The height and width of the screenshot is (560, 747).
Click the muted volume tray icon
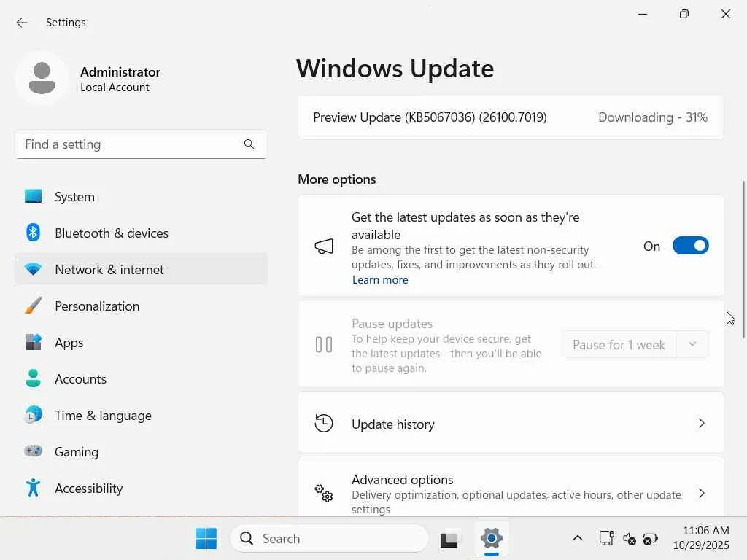630,539
